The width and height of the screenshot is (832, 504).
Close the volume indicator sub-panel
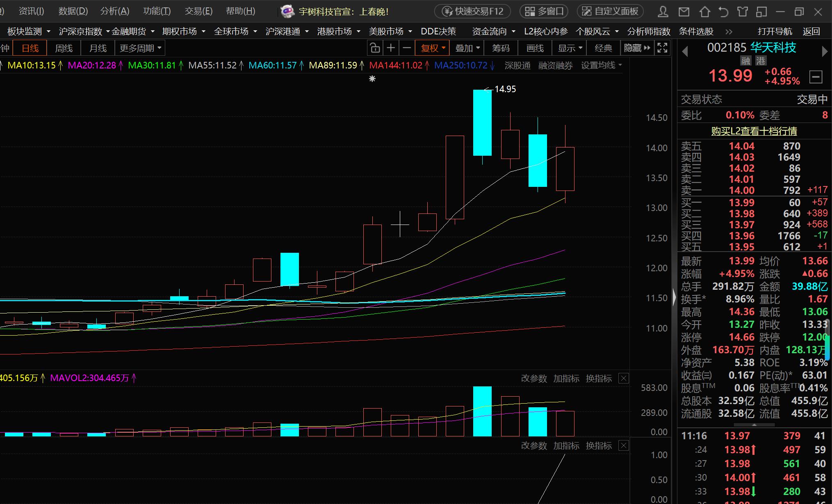coord(623,378)
